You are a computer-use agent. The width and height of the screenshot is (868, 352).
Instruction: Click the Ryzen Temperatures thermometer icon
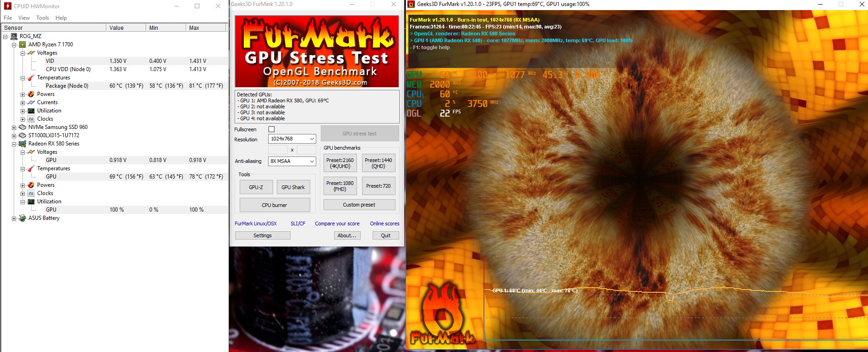pos(31,78)
